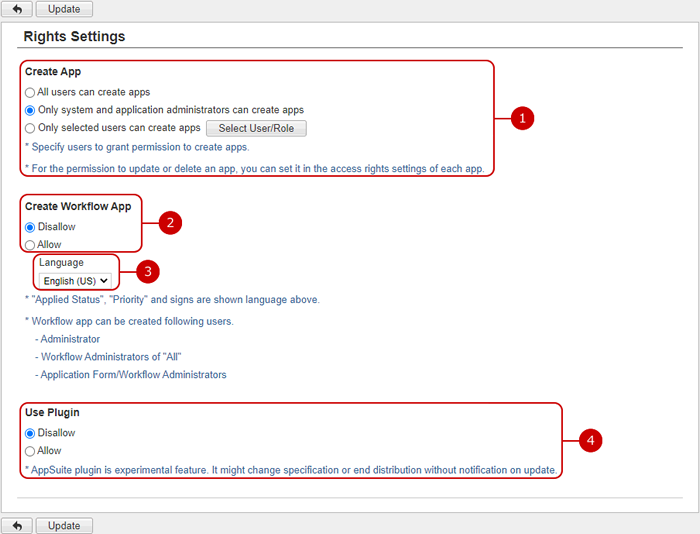Click 'Application Form/Workflow Administrators' line

tap(131, 375)
